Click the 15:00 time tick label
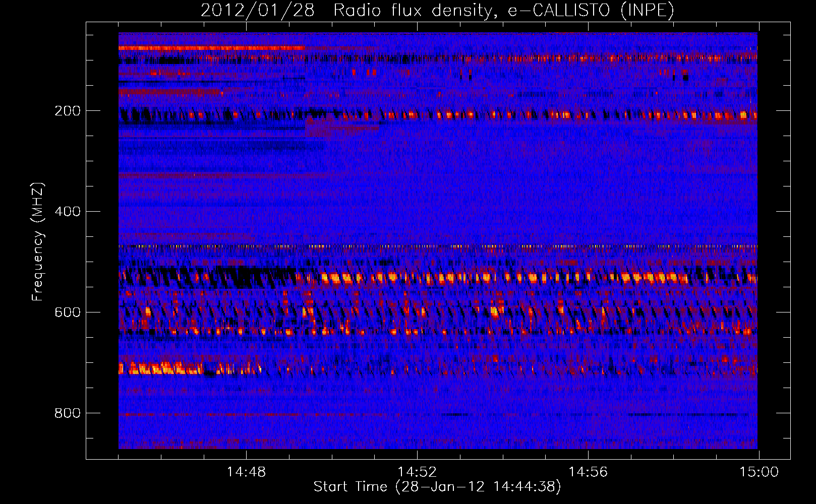The width and height of the screenshot is (816, 504). tap(759, 472)
